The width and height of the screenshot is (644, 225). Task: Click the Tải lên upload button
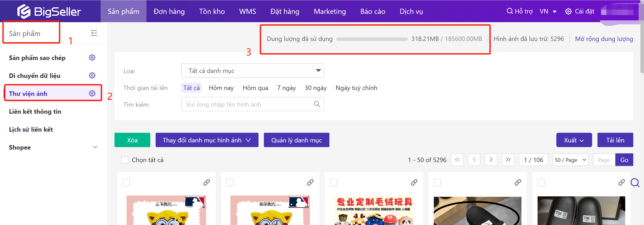[615, 140]
